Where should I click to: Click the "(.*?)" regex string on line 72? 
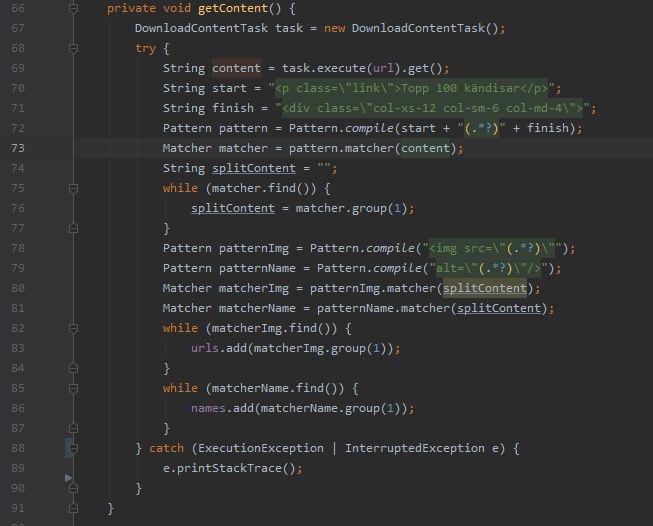pyautogui.click(x=481, y=128)
